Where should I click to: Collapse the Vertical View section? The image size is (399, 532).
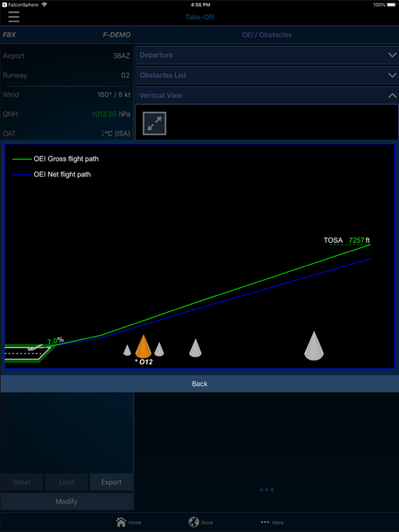click(267, 95)
